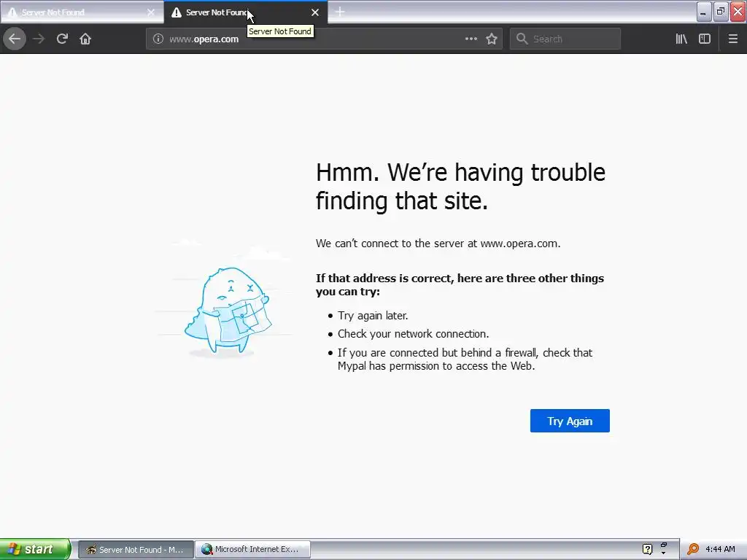This screenshot has width=747, height=560.
Task: Go back to the previous page
Action: pyautogui.click(x=15, y=39)
